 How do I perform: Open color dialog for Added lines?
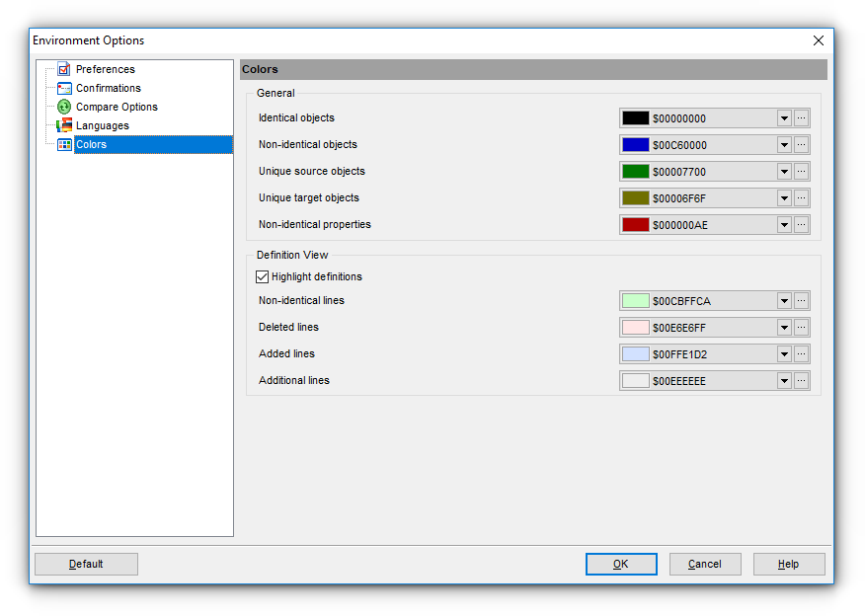pyautogui.click(x=802, y=354)
